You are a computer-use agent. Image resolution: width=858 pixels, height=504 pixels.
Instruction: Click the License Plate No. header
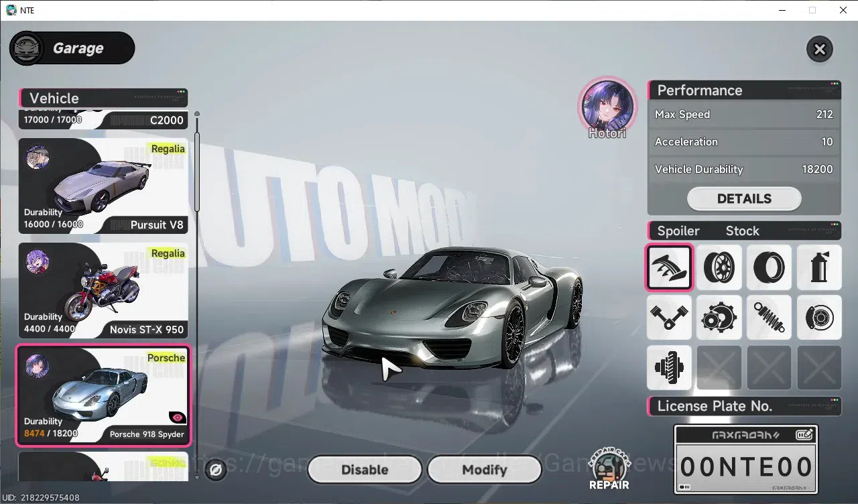(x=744, y=406)
